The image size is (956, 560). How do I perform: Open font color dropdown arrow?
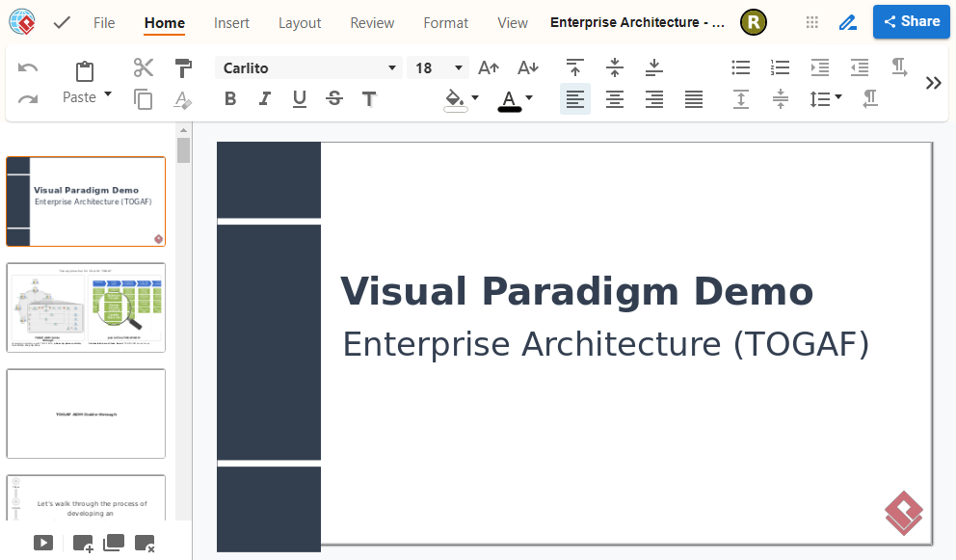coord(529,97)
